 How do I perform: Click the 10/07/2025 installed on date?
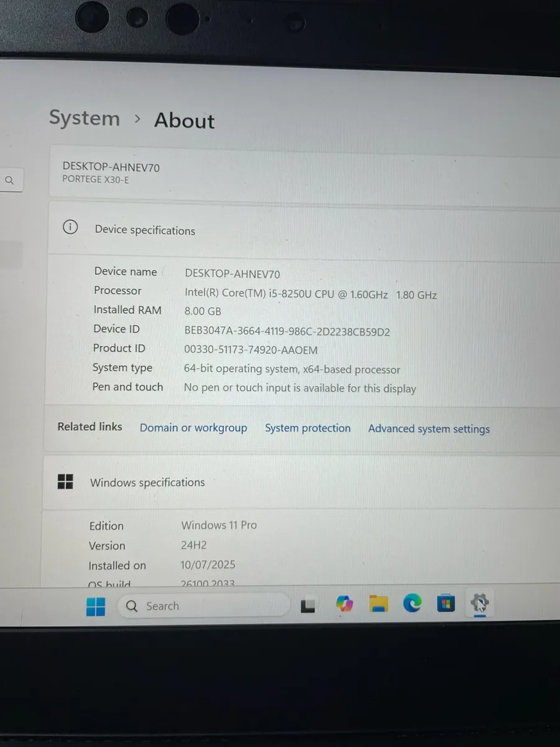pyautogui.click(x=208, y=565)
